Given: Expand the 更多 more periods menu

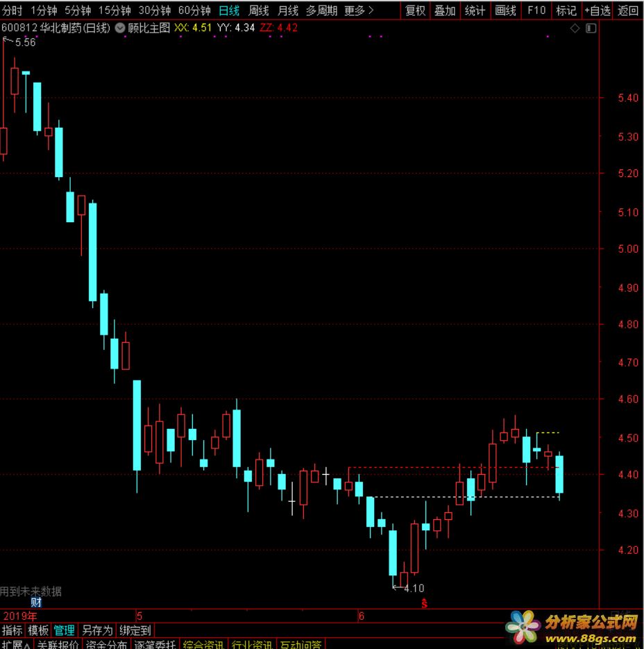Looking at the screenshot, I should pyautogui.click(x=359, y=10).
